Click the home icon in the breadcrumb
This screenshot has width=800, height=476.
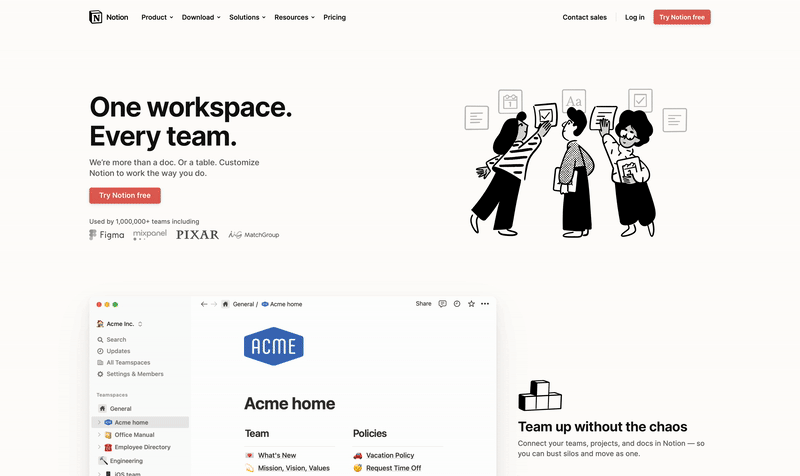(x=225, y=304)
